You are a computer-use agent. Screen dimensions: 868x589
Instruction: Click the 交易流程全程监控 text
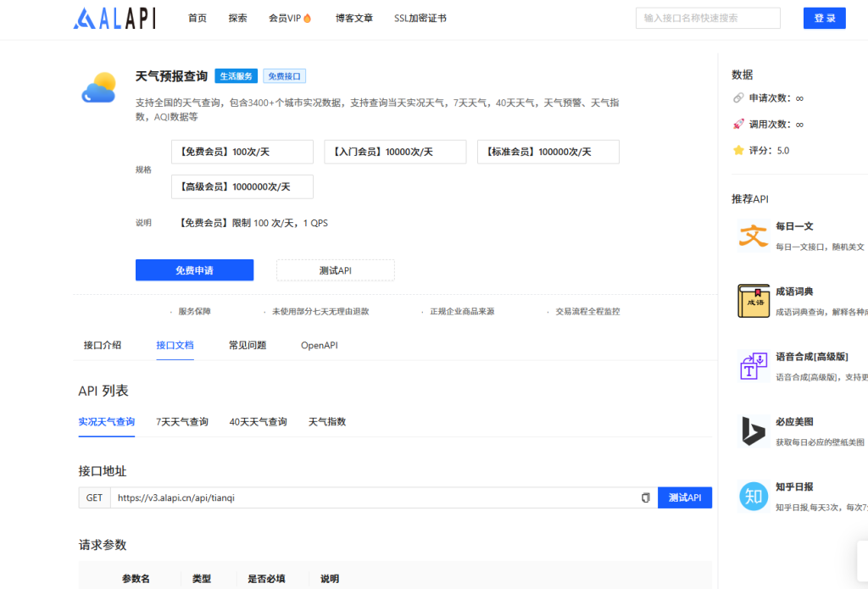pyautogui.click(x=588, y=312)
